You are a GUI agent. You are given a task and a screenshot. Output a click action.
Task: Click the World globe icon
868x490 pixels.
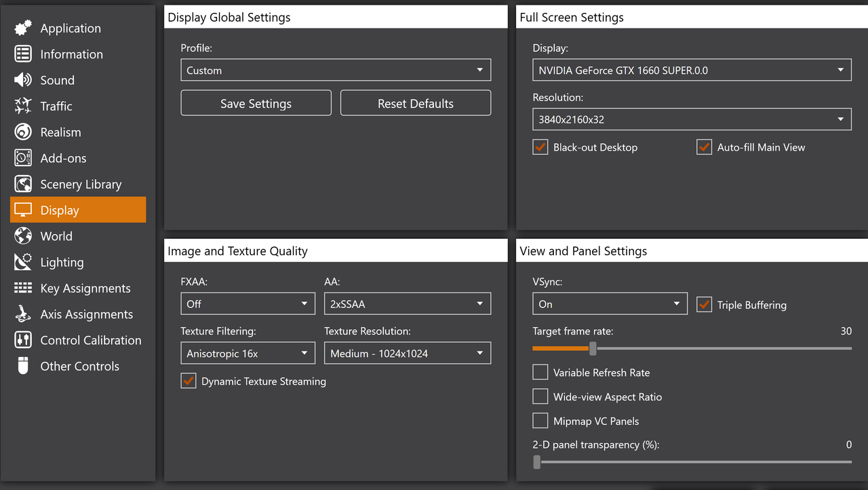[23, 236]
